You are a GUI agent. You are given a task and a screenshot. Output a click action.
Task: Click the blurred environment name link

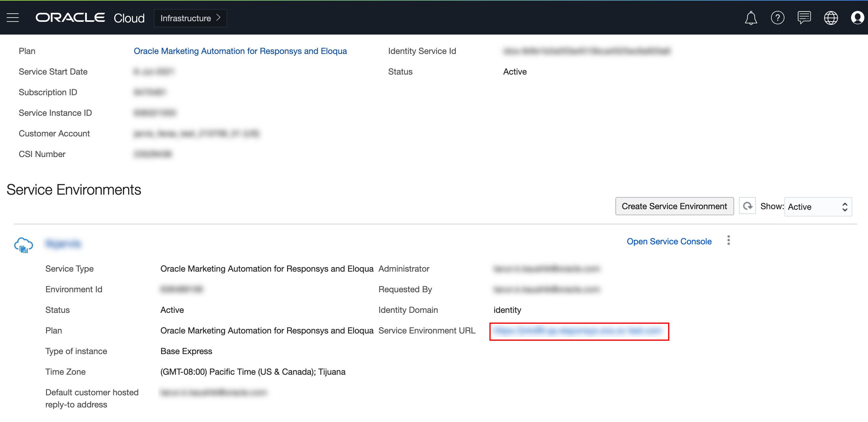(63, 243)
